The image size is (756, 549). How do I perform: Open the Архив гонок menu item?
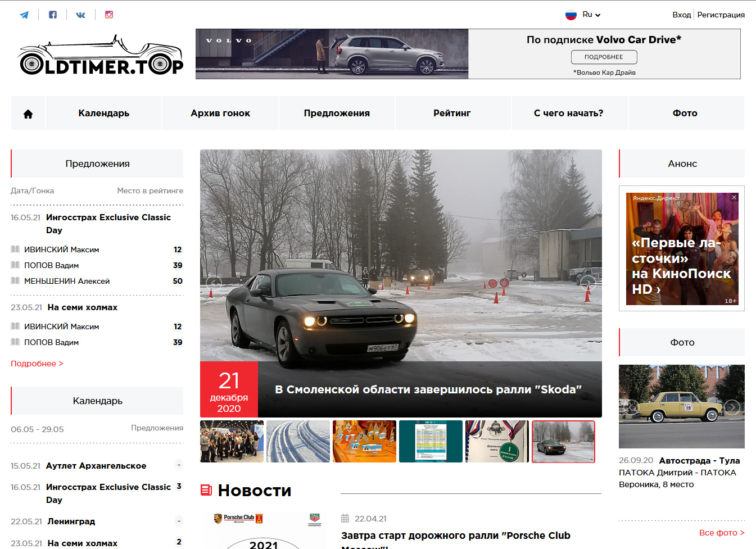pos(220,114)
